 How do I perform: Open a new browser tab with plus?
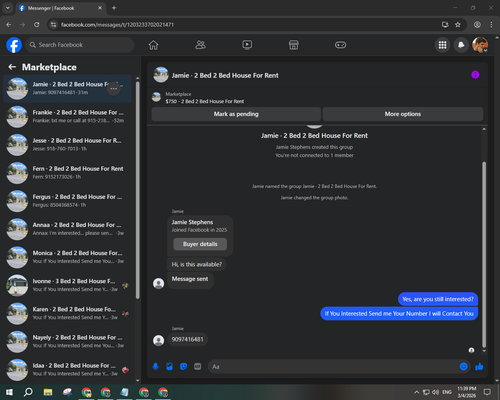114,8
